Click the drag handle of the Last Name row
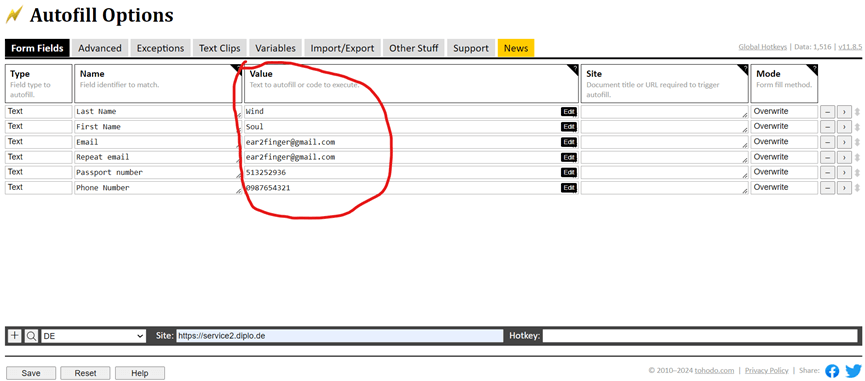The image size is (865, 381). coord(857,112)
